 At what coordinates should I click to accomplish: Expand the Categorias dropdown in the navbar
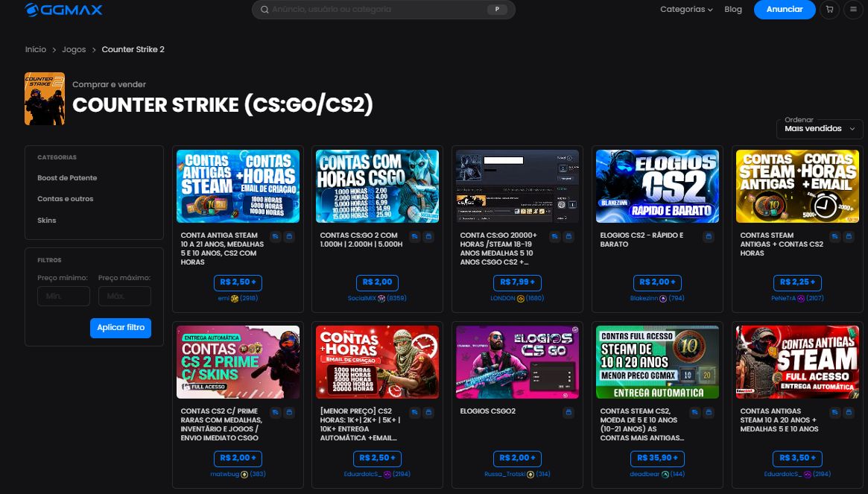pyautogui.click(x=685, y=10)
